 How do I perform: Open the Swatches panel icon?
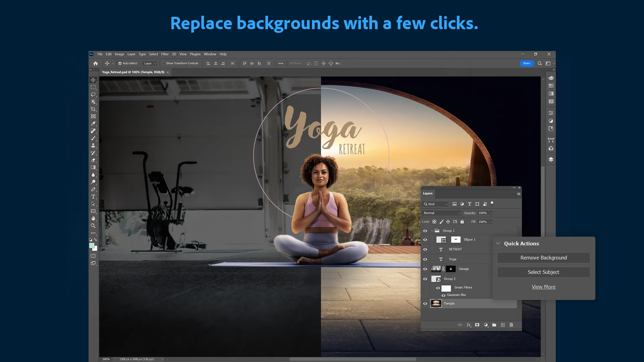point(551,86)
